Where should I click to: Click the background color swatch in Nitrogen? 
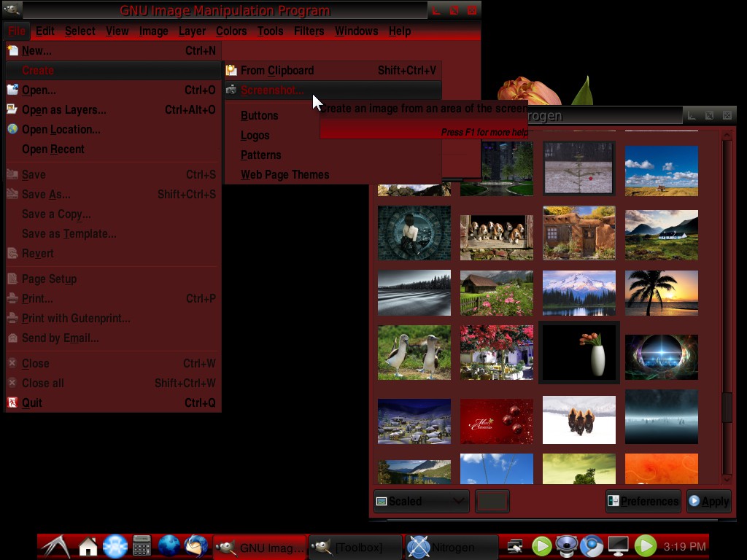[492, 501]
